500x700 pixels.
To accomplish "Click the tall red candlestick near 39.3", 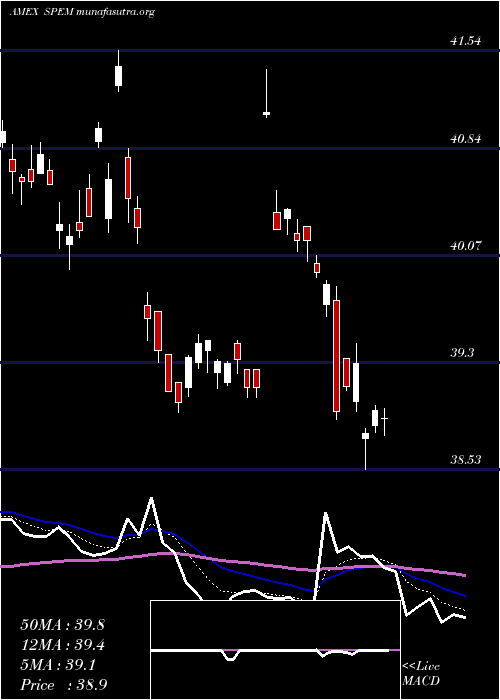I will [x=336, y=355].
